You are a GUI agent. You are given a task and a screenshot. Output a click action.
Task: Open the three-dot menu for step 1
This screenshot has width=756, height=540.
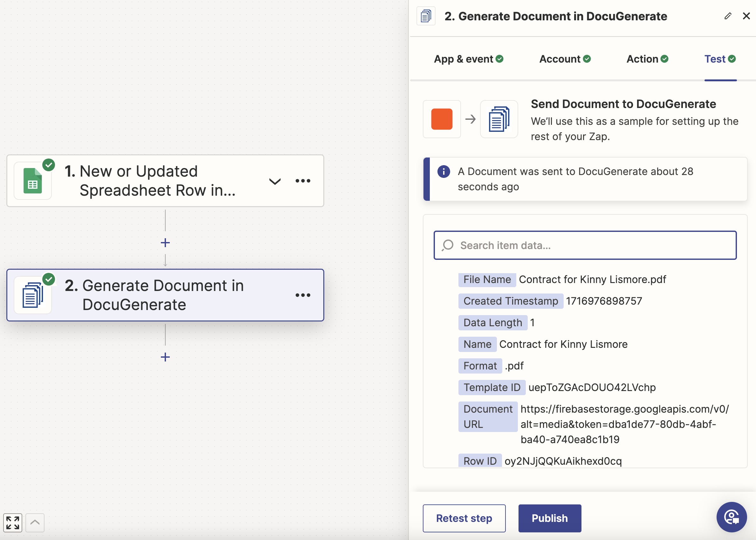click(x=303, y=181)
